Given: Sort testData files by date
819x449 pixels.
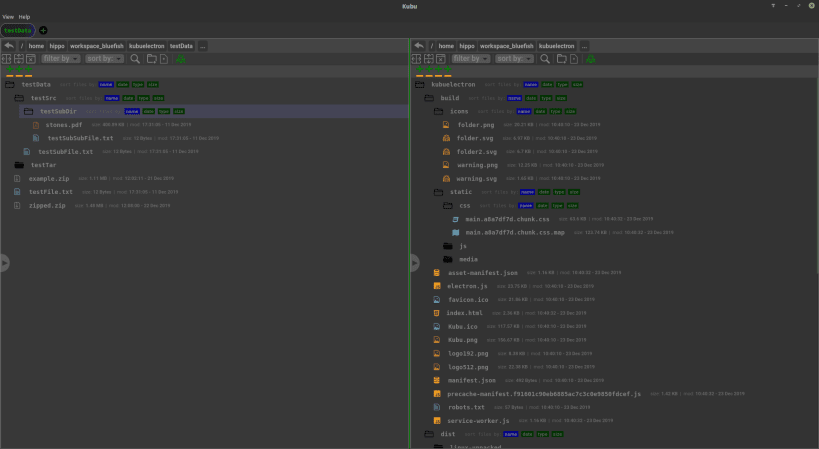Looking at the screenshot, I should [123, 85].
